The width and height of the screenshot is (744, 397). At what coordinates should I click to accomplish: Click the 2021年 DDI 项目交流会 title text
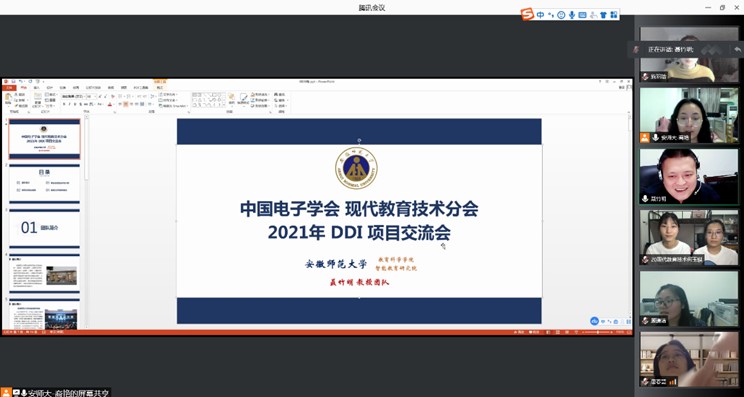click(359, 232)
